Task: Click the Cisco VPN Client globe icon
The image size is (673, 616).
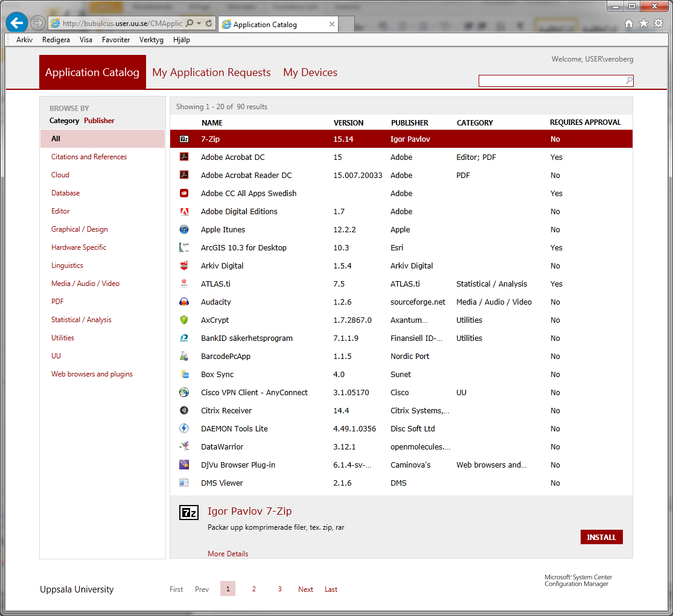Action: point(184,393)
